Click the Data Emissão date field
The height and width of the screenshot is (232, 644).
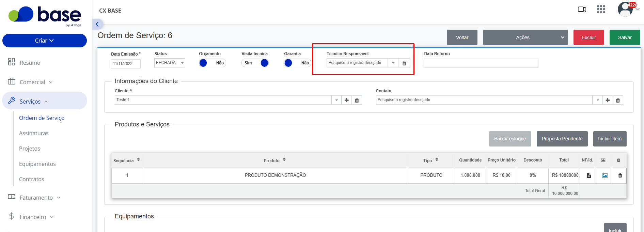pos(126,64)
